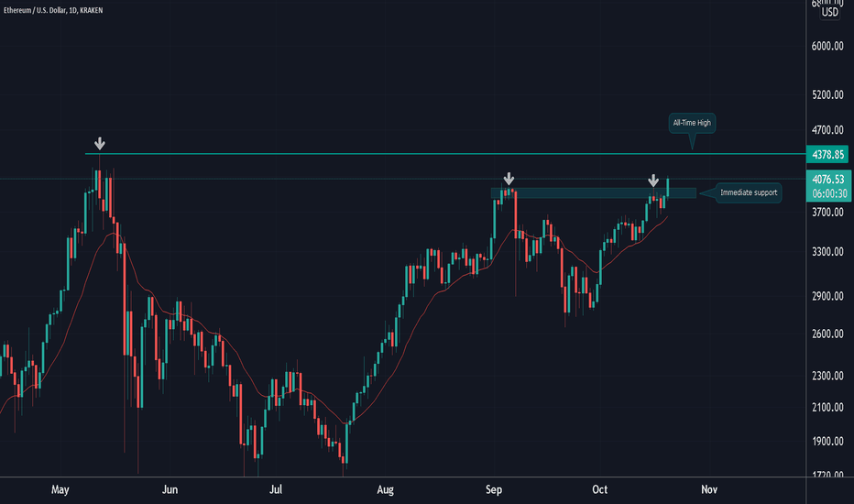The height and width of the screenshot is (504, 854).
Task: Select the shaded immediate support rectangle zone
Action: click(593, 192)
